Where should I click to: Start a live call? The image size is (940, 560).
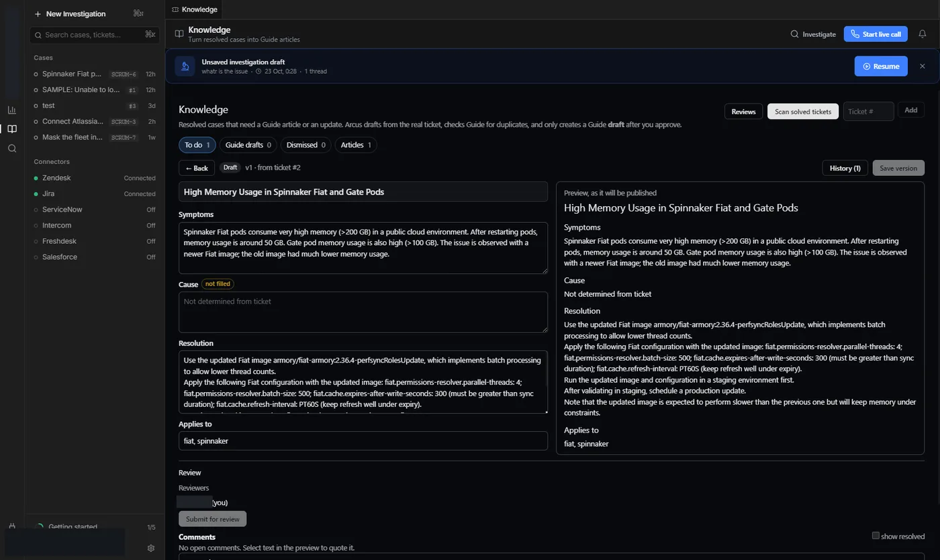[x=876, y=34]
